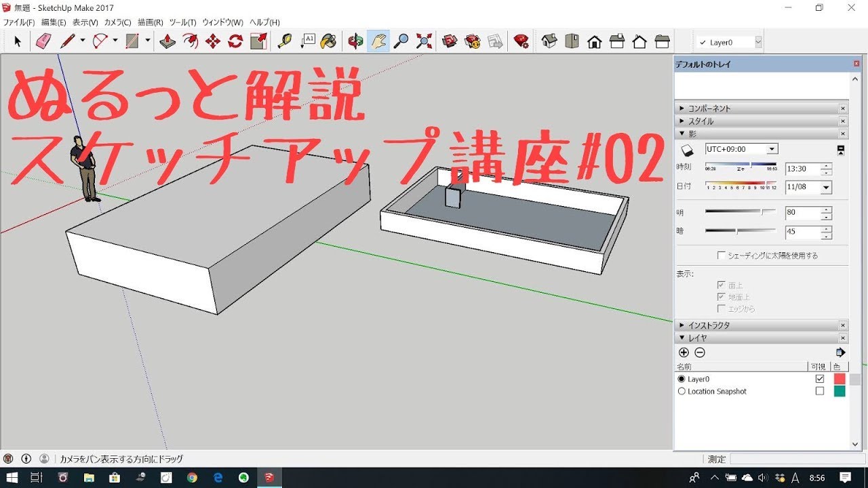Show the Location Snapshot layer
The image size is (868, 488).
pos(820,391)
